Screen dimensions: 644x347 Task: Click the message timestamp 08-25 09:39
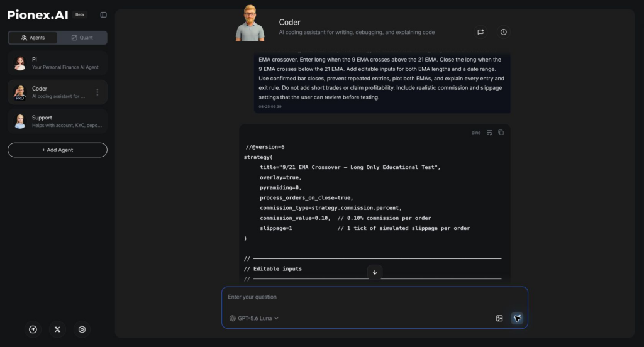(270, 107)
